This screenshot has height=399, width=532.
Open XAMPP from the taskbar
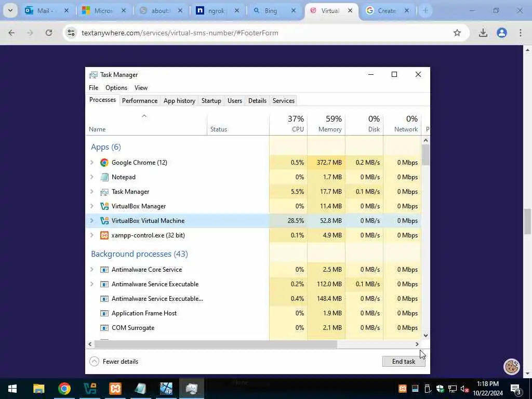pos(115,389)
